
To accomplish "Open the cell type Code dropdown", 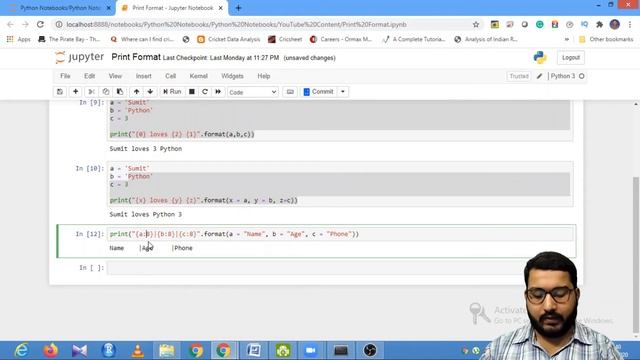I will pos(253,92).
